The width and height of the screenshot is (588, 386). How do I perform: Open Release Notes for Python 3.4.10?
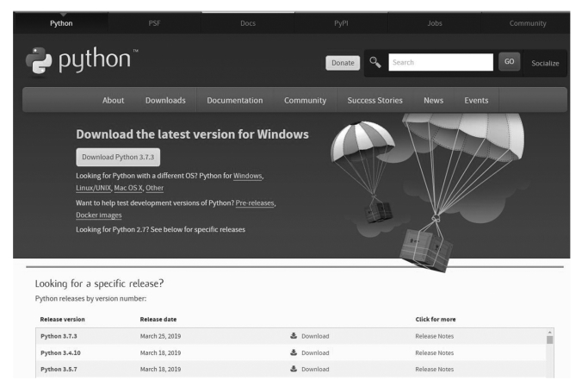point(434,352)
